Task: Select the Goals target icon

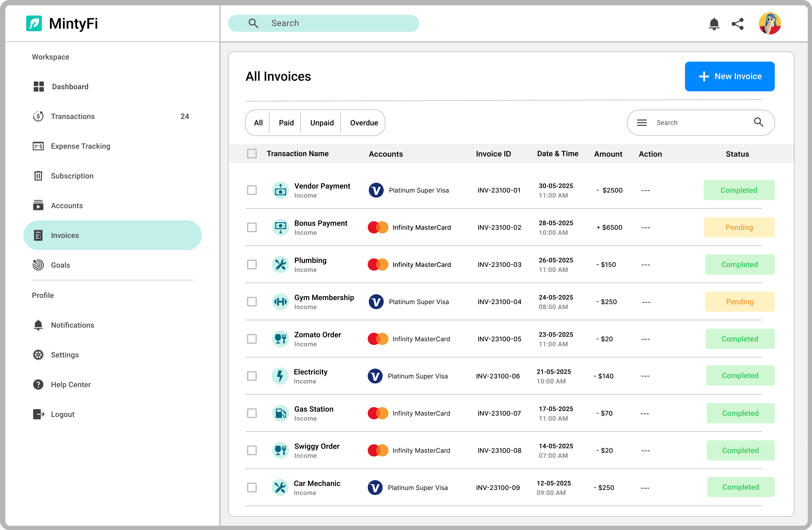Action: [x=38, y=265]
